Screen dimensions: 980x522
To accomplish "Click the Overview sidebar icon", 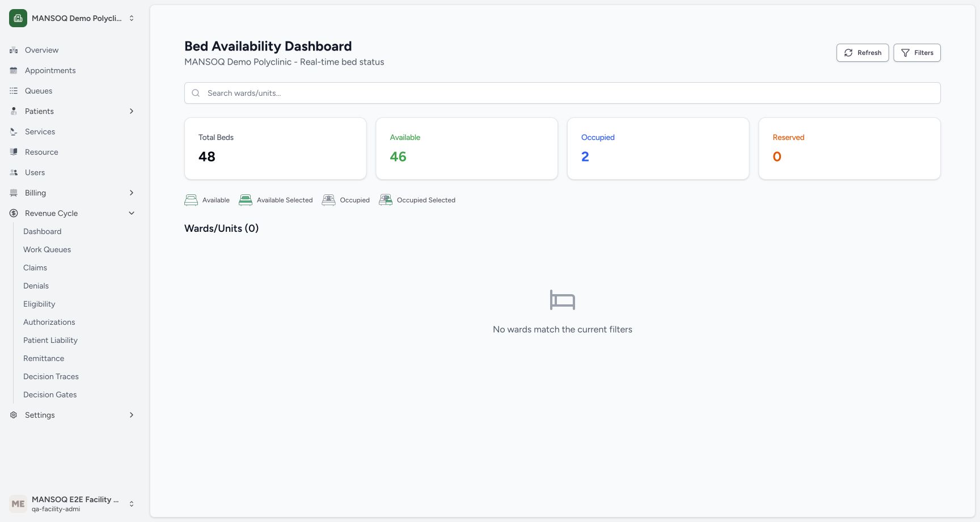I will (x=14, y=50).
